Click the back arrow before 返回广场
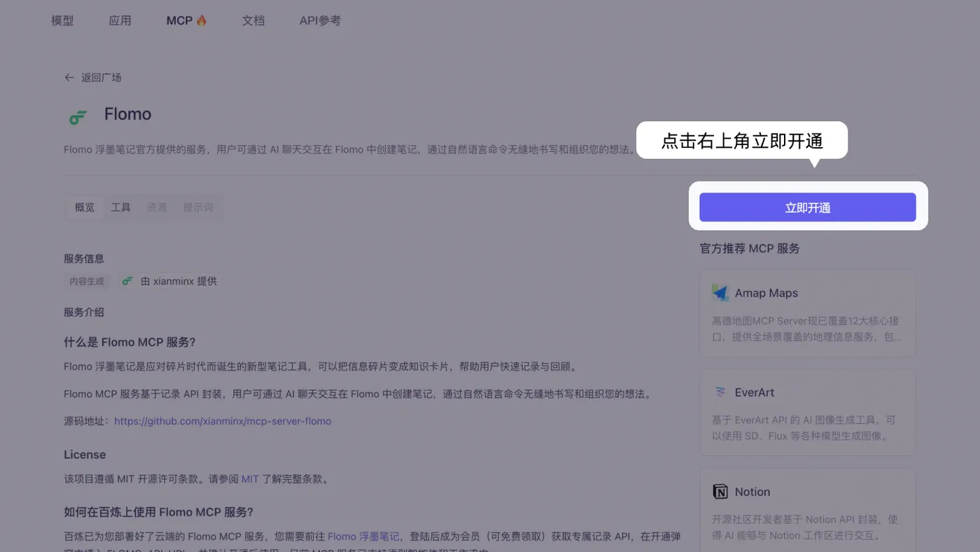Image resolution: width=980 pixels, height=552 pixels. [x=69, y=78]
